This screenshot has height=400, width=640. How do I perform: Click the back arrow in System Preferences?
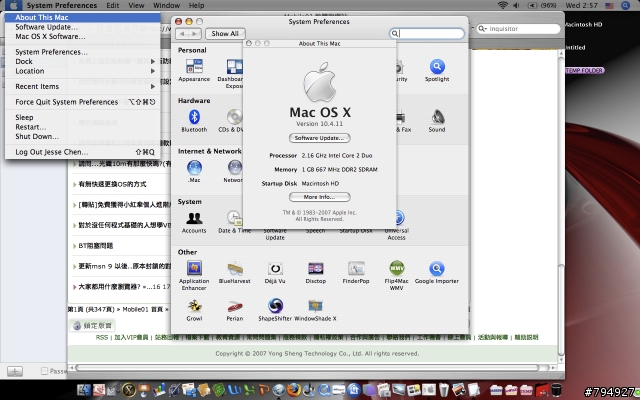pos(182,33)
